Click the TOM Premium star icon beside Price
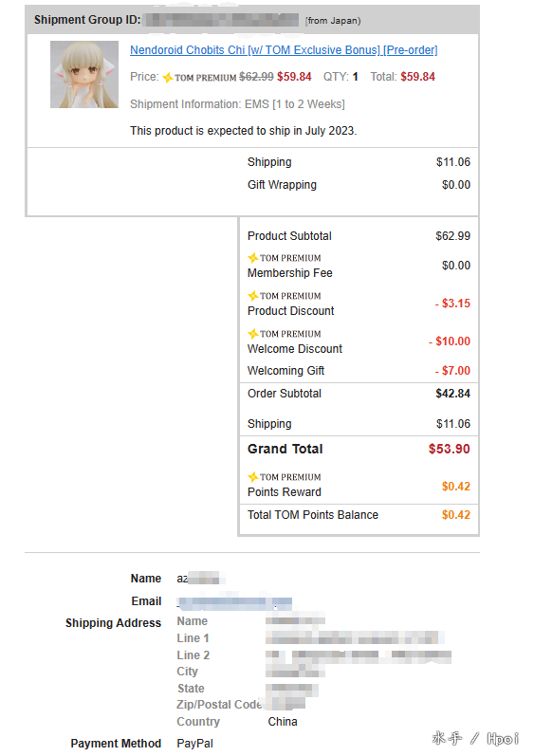The width and height of the screenshot is (534, 756). [x=168, y=77]
